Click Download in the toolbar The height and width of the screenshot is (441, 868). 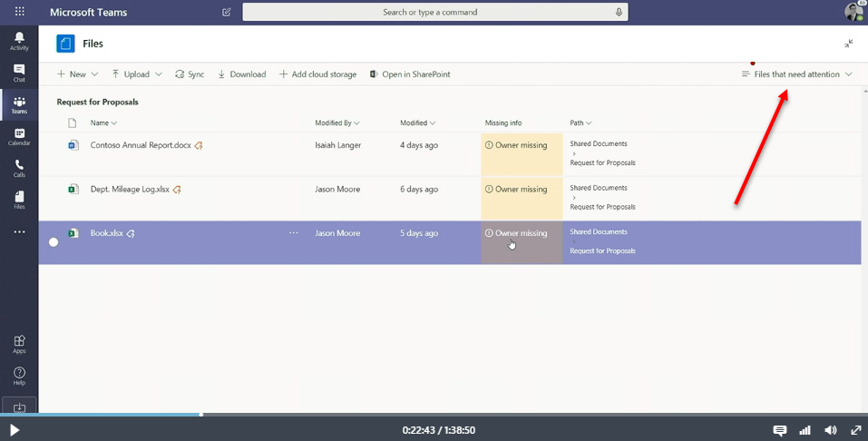[x=241, y=74]
